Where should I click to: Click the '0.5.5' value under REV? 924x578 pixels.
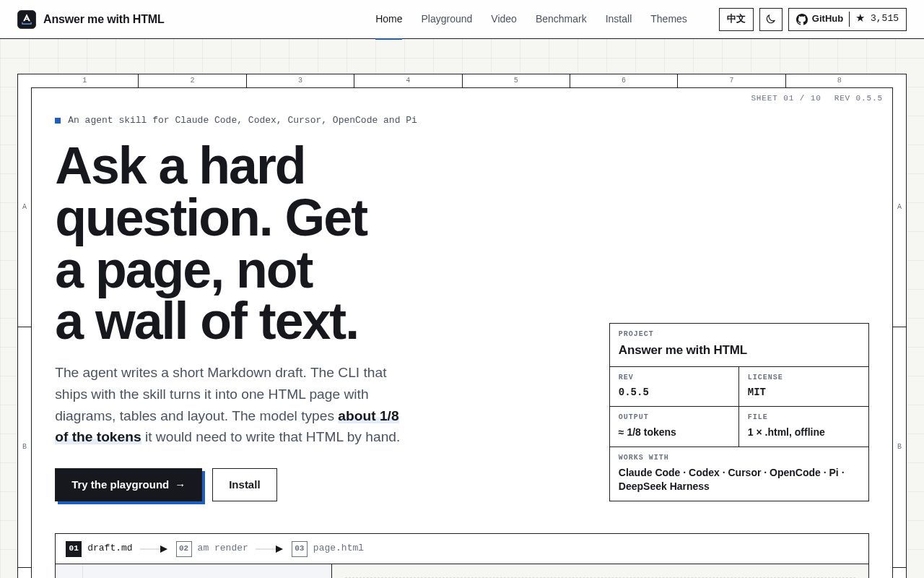point(634,392)
